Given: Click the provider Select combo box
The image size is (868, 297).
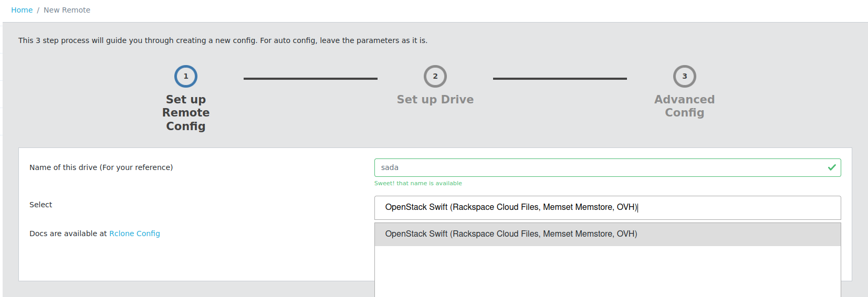Looking at the screenshot, I should (x=607, y=207).
